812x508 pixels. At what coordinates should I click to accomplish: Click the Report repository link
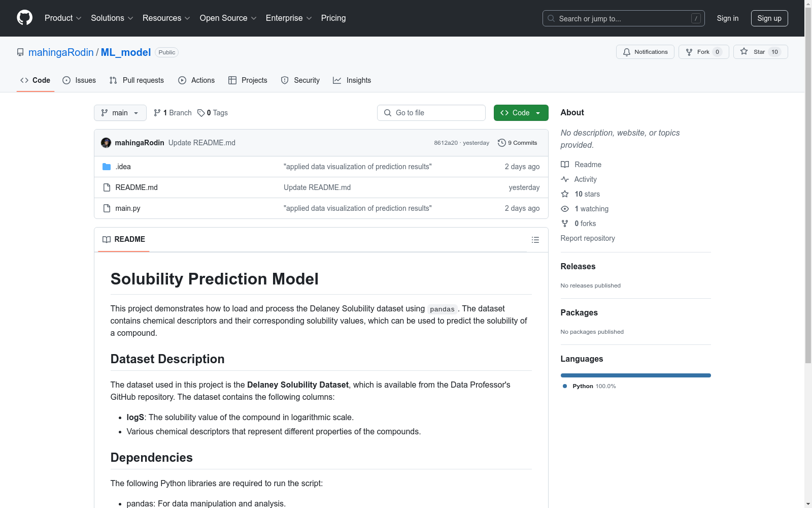click(588, 238)
